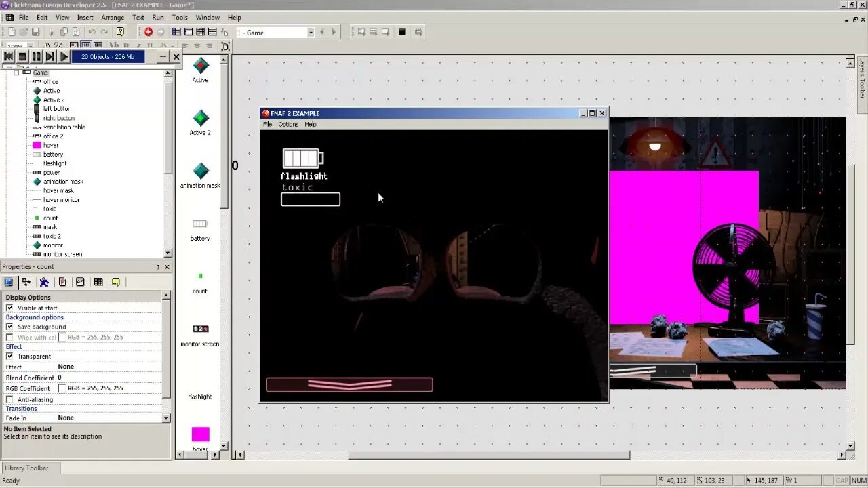Toggle the Save background checkbox

point(9,327)
